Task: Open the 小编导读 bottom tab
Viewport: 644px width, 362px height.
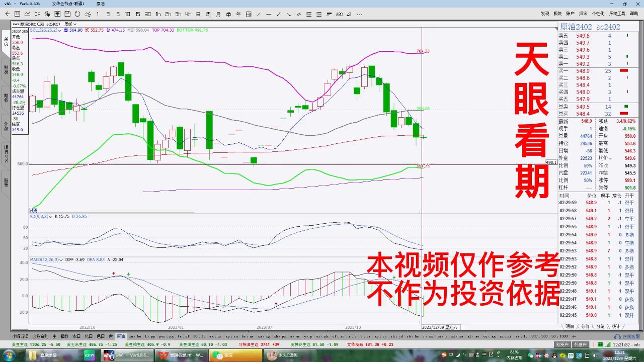Action: 21,336
